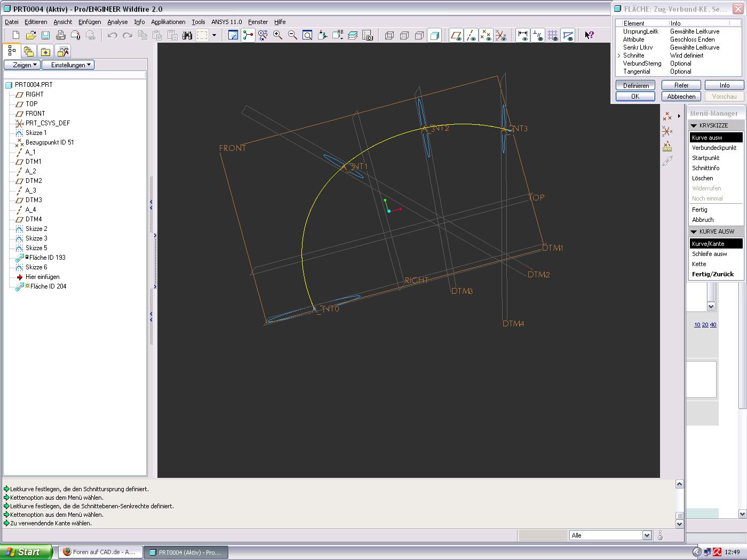Open the Alle selection filter dropdown
747x560 pixels.
point(647,535)
